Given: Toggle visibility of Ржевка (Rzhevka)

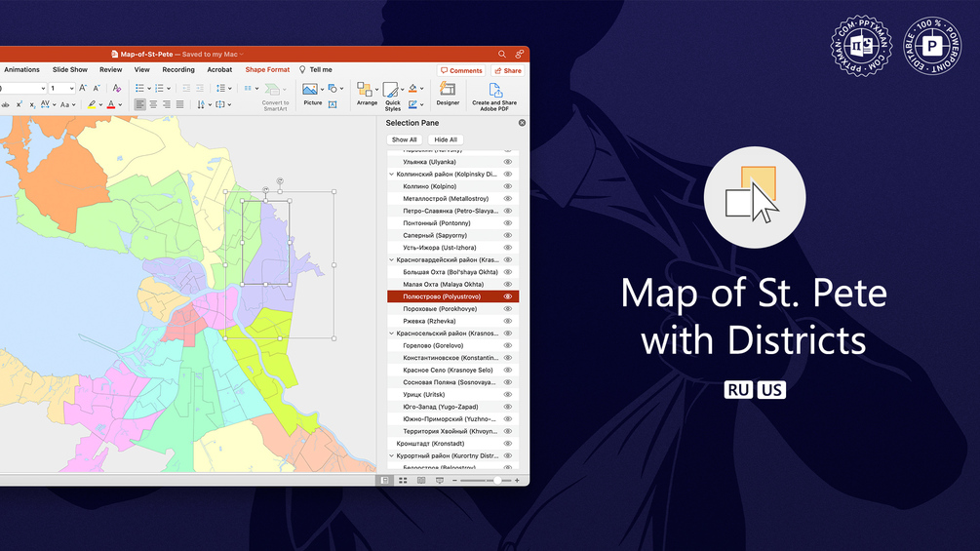Looking at the screenshot, I should (x=507, y=321).
